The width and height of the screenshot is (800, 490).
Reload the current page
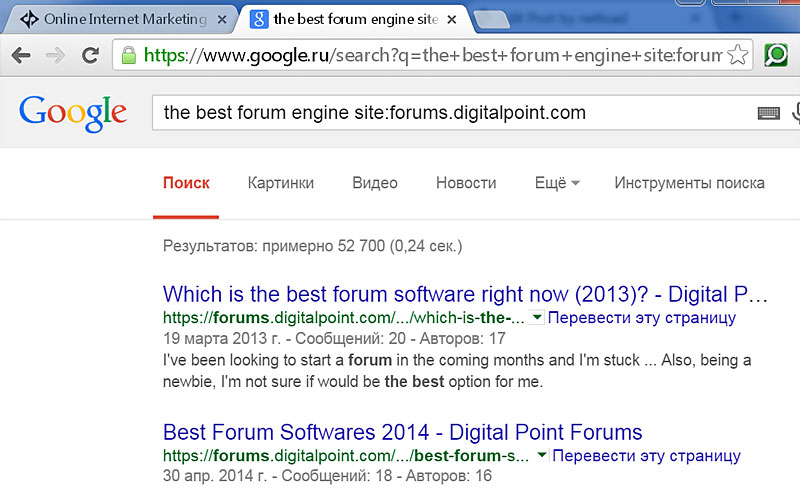pos(91,55)
